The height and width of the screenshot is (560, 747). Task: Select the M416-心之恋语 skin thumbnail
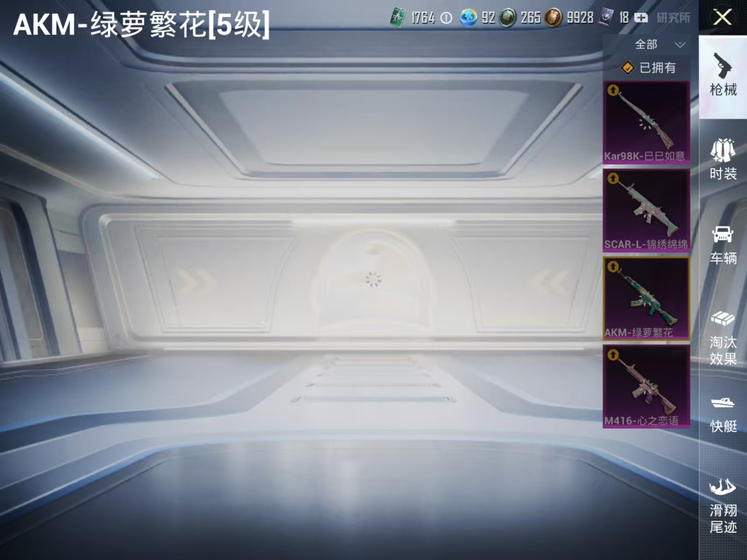(x=646, y=387)
